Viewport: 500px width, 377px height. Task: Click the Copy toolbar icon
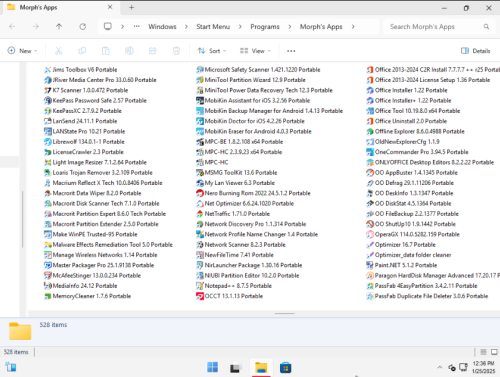[82, 51]
